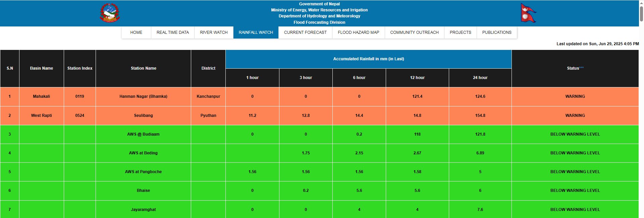
Task: Open CURRENT FORECAST menu item
Action: tap(305, 32)
